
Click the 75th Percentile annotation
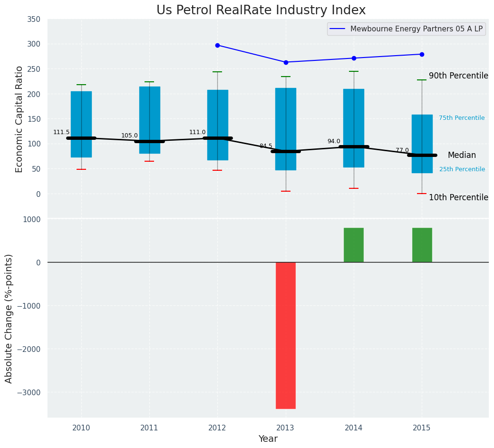pyautogui.click(x=461, y=118)
